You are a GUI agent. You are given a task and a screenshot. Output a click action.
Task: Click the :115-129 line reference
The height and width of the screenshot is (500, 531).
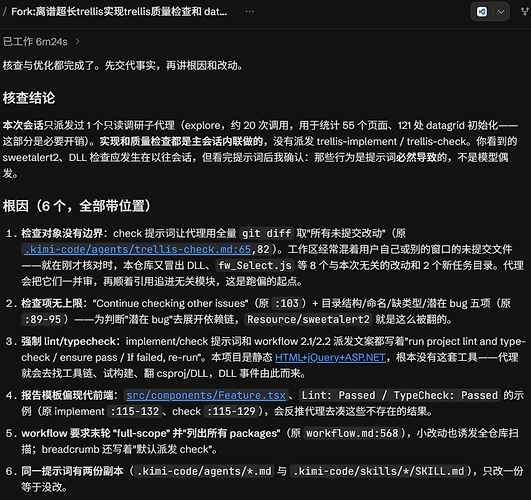click(x=231, y=411)
